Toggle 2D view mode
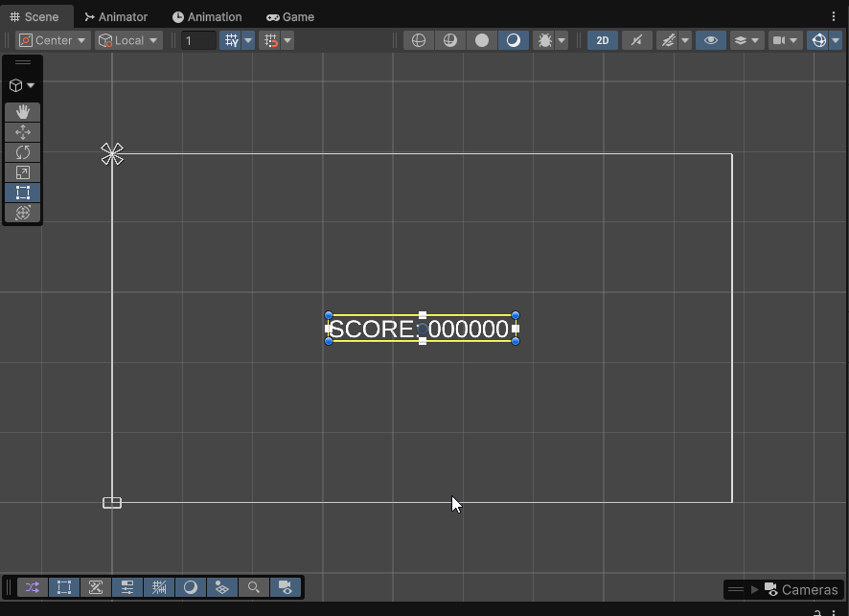Screen dimensions: 849x616 click(x=603, y=40)
